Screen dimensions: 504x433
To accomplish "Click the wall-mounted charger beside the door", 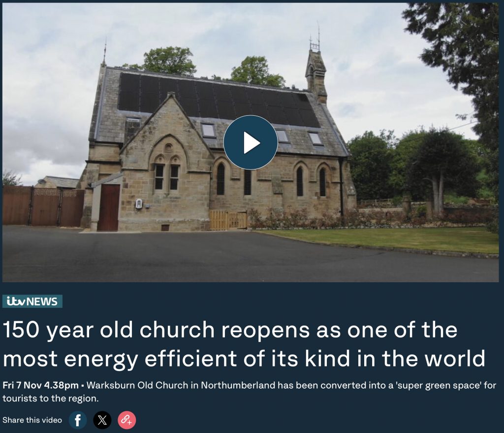I will pyautogui.click(x=139, y=203).
